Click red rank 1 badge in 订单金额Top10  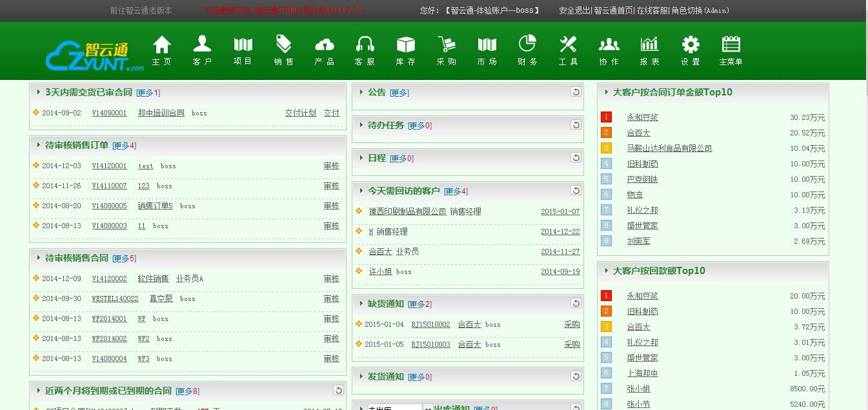(x=606, y=117)
